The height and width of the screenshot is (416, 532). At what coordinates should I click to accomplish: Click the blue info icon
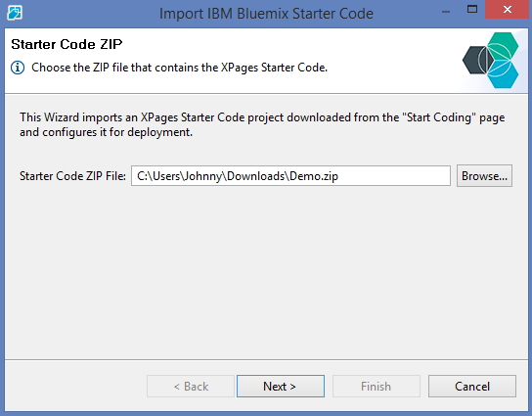(x=18, y=68)
